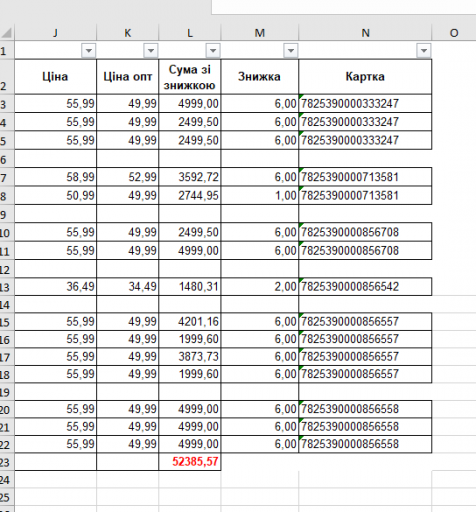Select card 782539000333247 in row 3

(x=365, y=104)
